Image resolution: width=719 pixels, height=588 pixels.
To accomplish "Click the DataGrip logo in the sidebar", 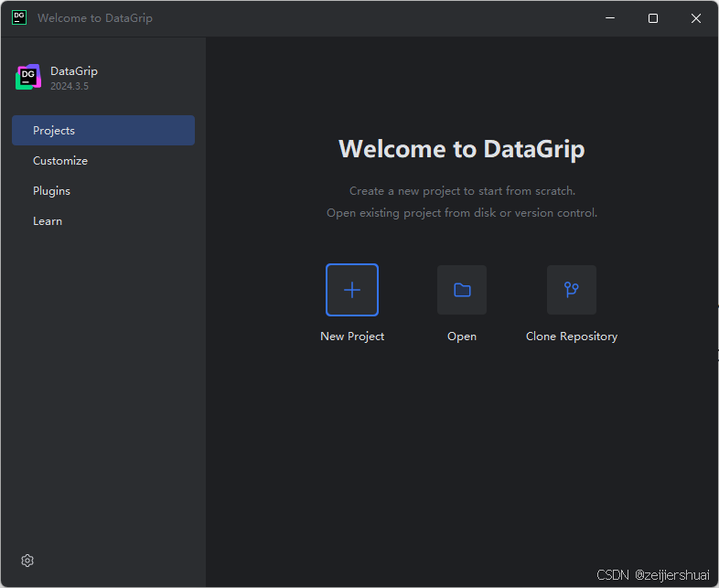I will 28,77.
